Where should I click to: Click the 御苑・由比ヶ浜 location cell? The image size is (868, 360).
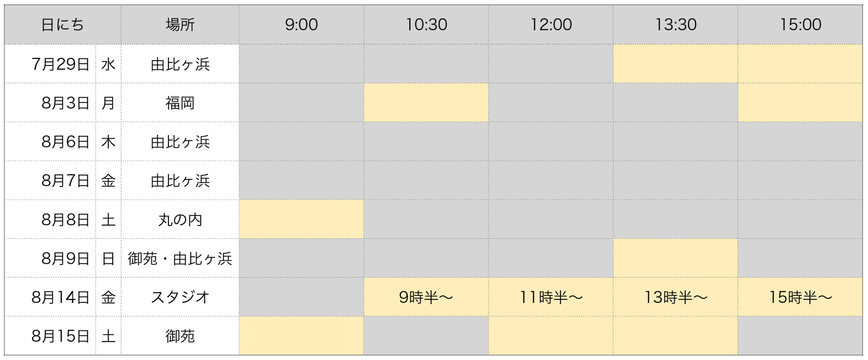point(180,258)
